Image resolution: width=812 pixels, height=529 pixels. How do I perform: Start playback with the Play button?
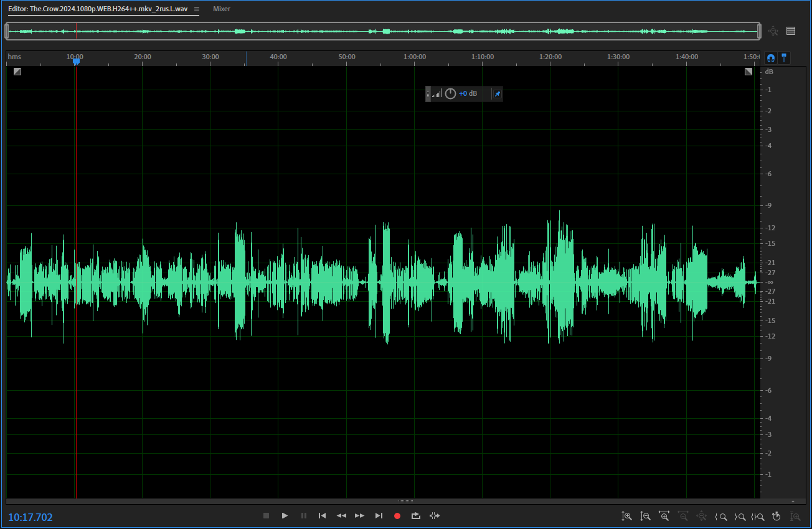click(x=285, y=516)
